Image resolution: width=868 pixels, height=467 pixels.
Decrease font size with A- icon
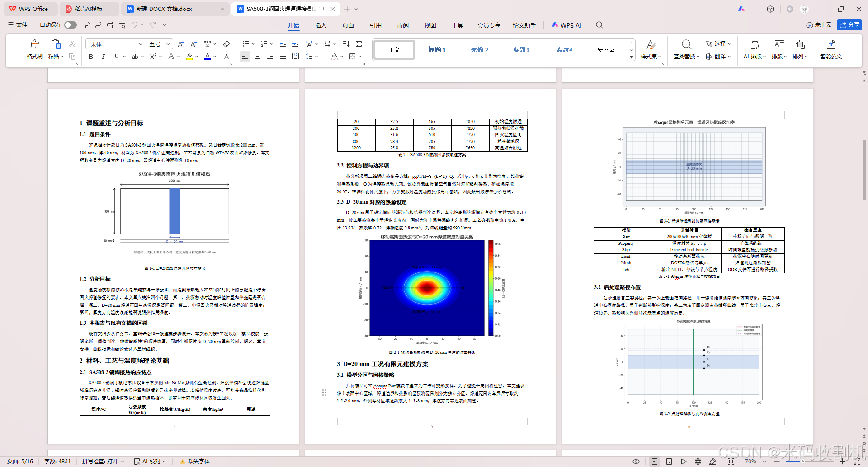click(x=193, y=44)
